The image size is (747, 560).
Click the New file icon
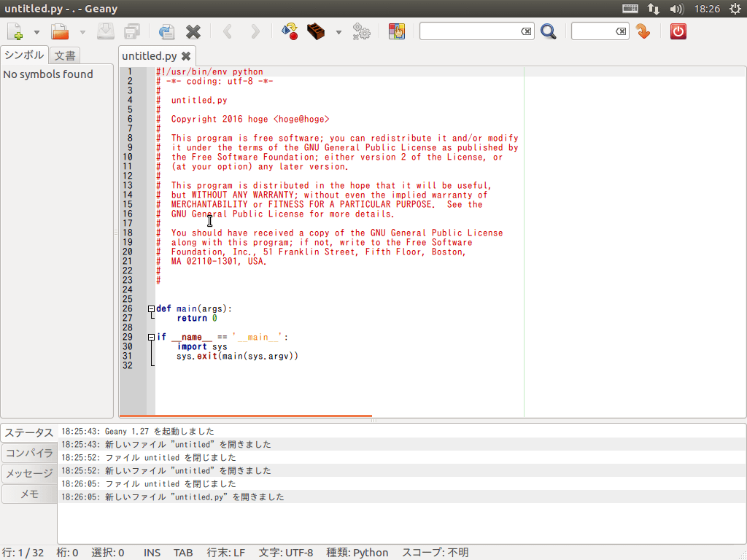click(x=15, y=32)
